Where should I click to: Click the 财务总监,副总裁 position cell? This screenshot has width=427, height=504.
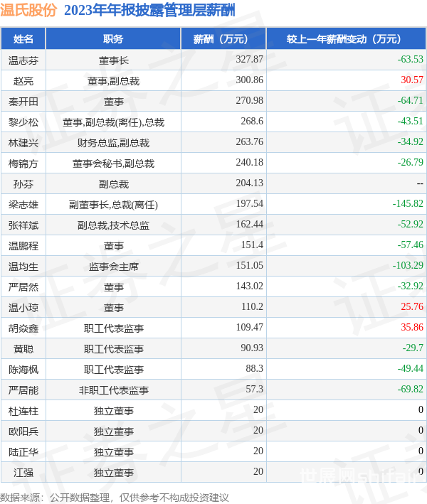pos(113,142)
